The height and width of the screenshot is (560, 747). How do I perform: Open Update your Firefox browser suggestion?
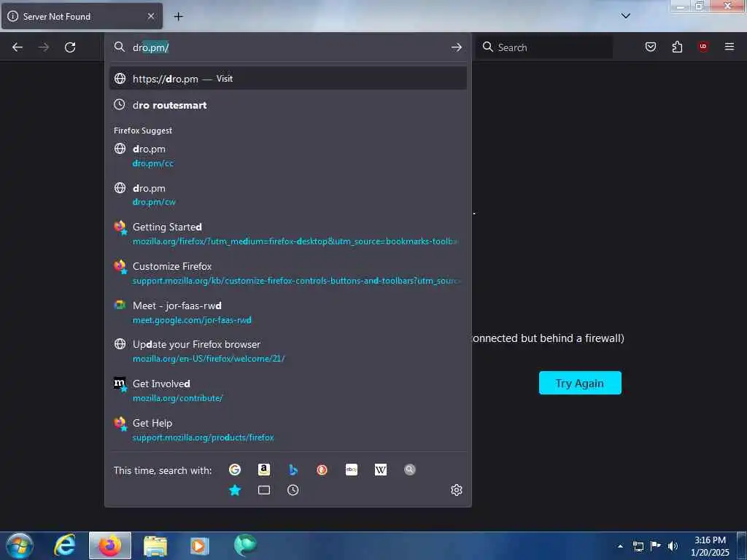click(287, 351)
